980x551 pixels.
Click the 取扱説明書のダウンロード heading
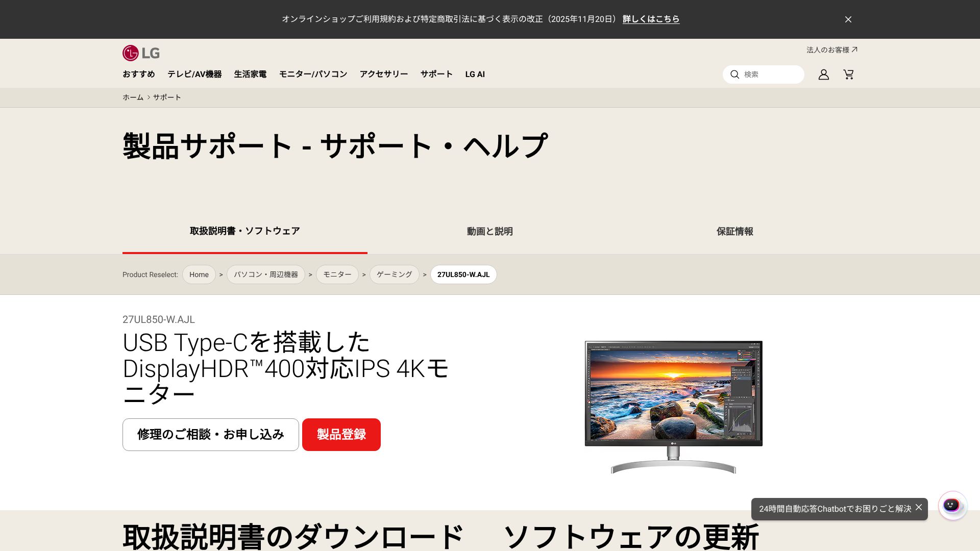point(293,537)
